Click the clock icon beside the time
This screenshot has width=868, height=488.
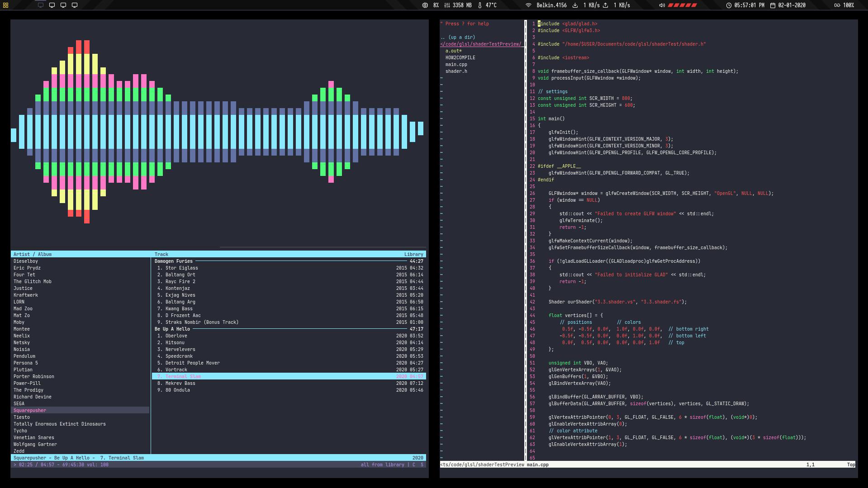point(729,5)
